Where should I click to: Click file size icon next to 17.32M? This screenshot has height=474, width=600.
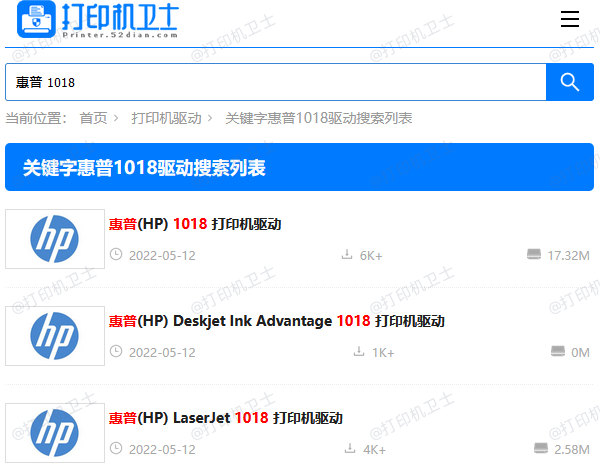(534, 254)
